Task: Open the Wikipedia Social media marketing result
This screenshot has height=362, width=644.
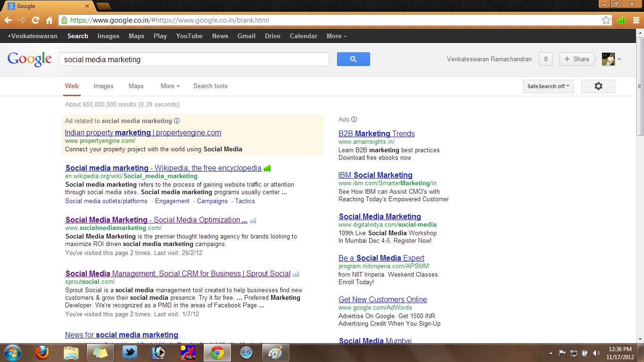Action: pyautogui.click(x=163, y=168)
